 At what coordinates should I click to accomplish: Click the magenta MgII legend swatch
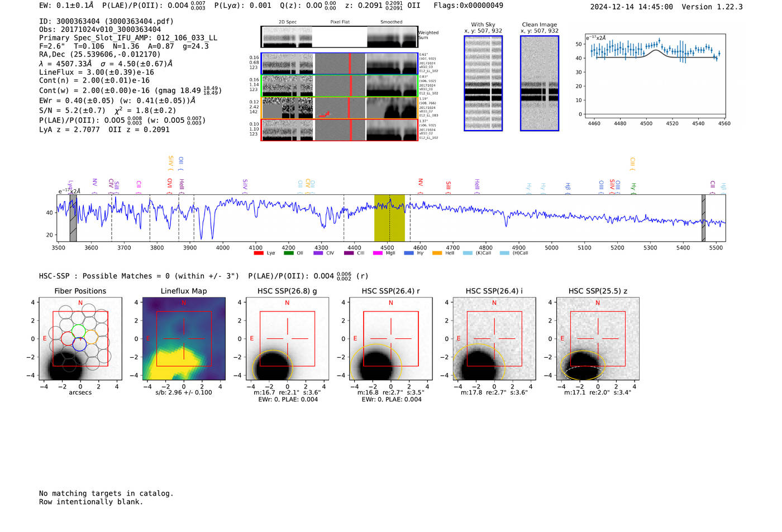[x=378, y=253]
